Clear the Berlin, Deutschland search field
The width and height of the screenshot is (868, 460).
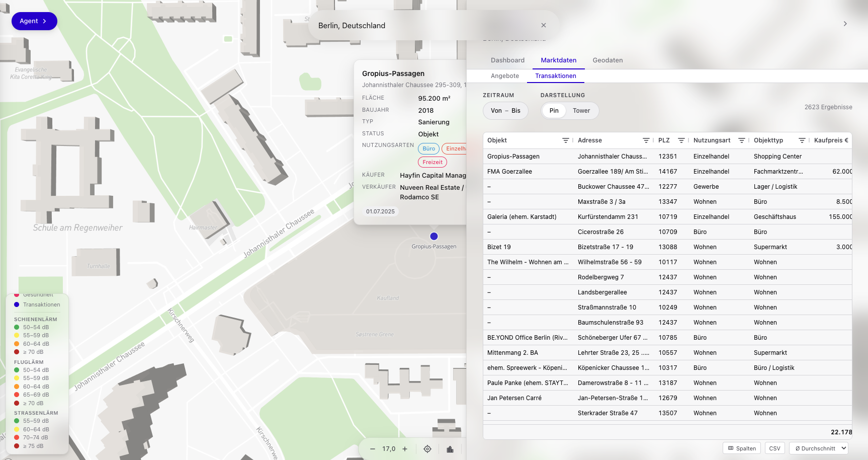point(543,25)
